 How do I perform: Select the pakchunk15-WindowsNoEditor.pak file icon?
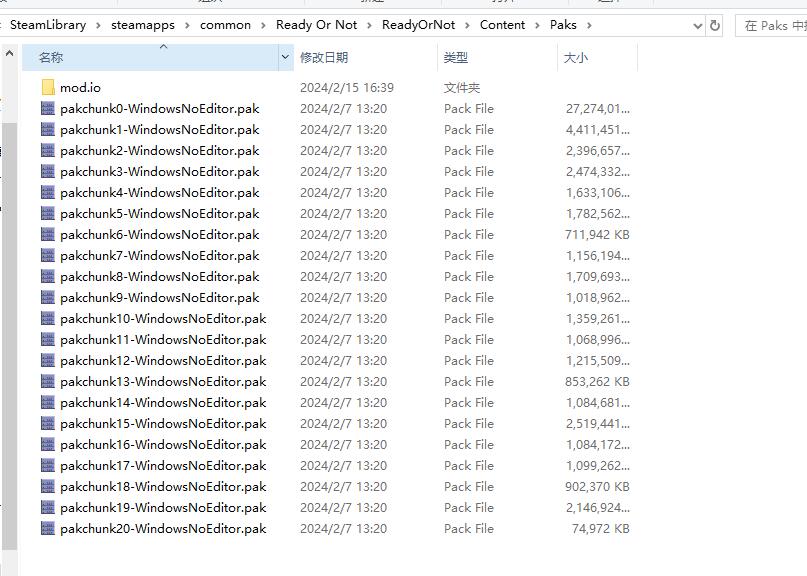click(48, 424)
